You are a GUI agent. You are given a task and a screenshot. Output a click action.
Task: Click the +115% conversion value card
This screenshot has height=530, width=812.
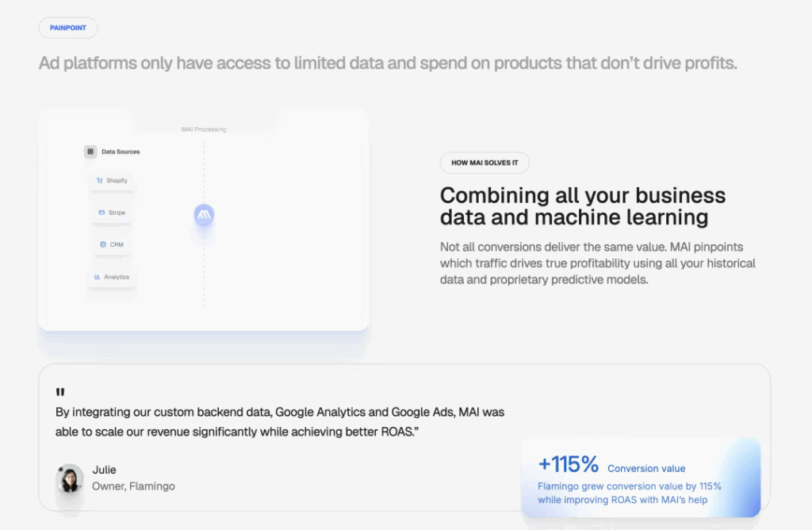tap(641, 478)
